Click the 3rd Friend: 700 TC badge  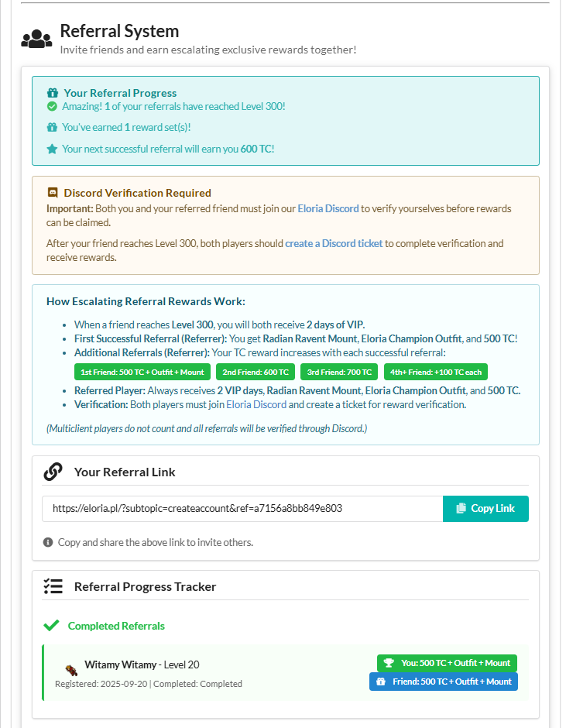pyautogui.click(x=339, y=372)
